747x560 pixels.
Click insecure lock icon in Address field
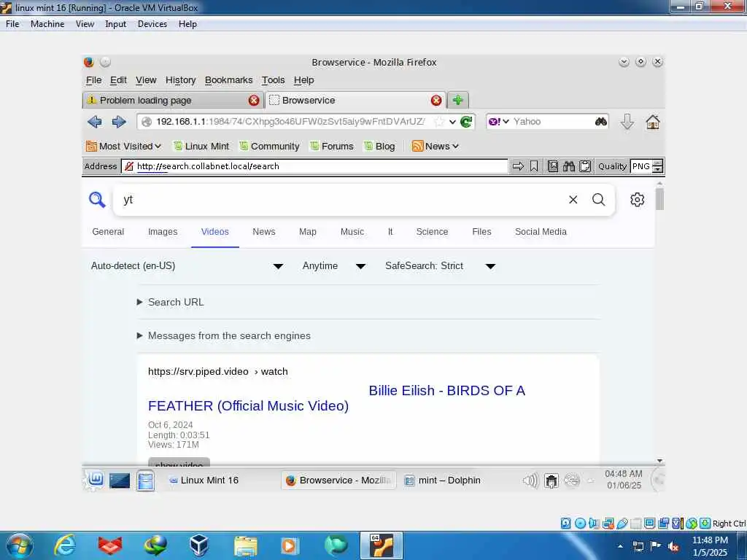tap(128, 166)
